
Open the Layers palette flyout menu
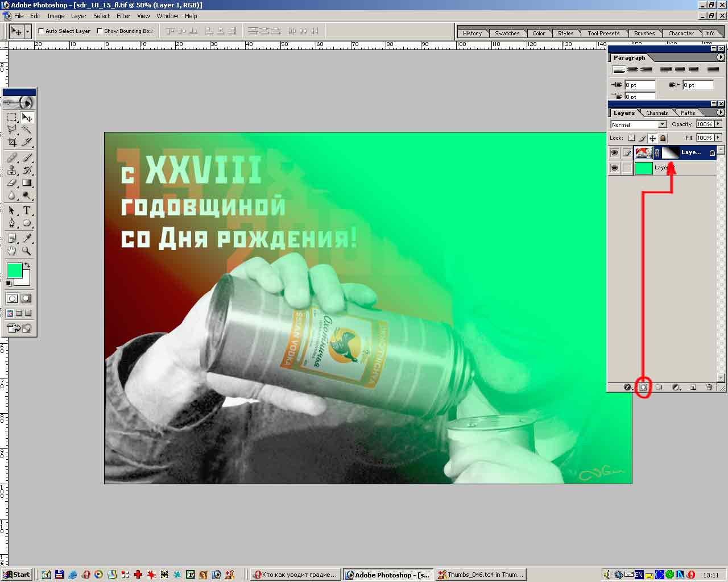pos(721,113)
